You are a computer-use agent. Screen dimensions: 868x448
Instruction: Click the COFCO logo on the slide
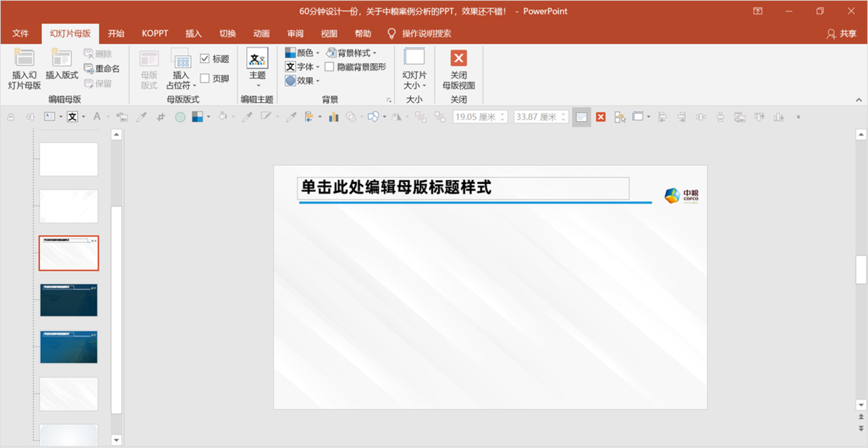click(x=682, y=195)
